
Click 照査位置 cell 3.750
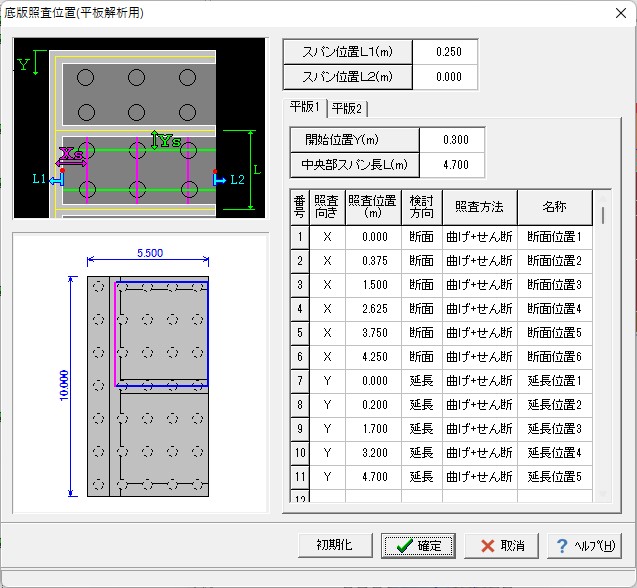pyautogui.click(x=373, y=333)
